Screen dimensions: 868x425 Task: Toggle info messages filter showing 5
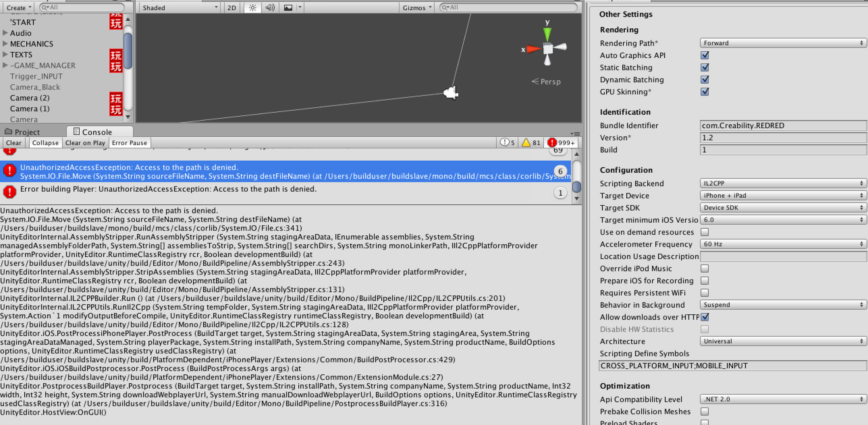pos(507,143)
